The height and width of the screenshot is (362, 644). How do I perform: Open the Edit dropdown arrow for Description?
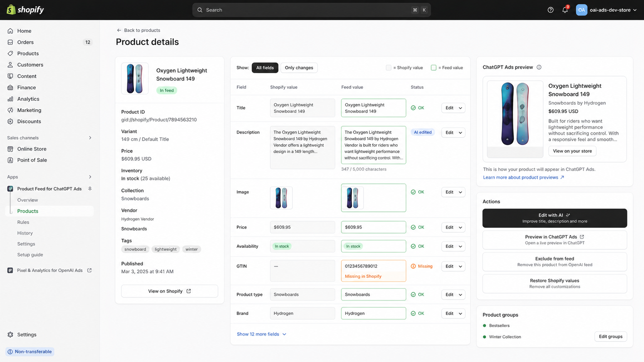pos(460,133)
